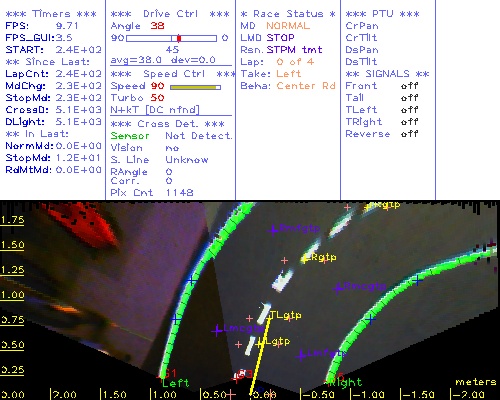Select the Race Status section header
The height and width of the screenshot is (400, 500).
[288, 14]
